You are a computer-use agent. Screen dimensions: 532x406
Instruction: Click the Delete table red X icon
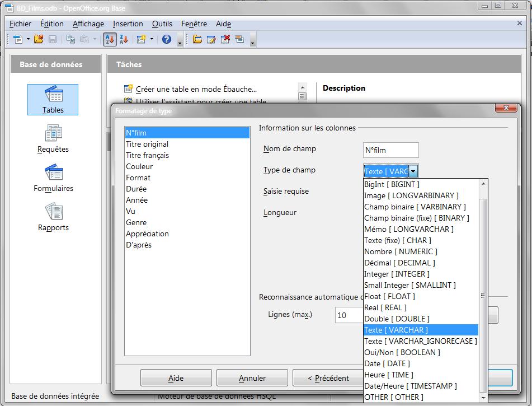point(225,39)
